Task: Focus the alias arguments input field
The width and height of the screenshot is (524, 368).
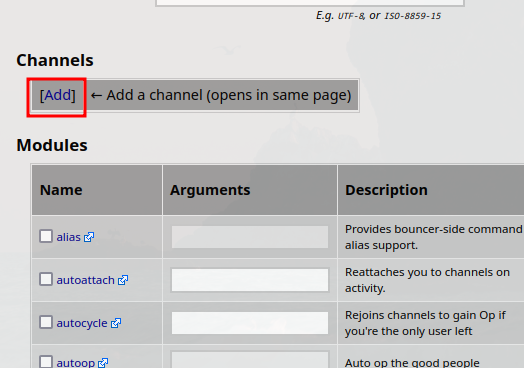Action: click(x=250, y=237)
